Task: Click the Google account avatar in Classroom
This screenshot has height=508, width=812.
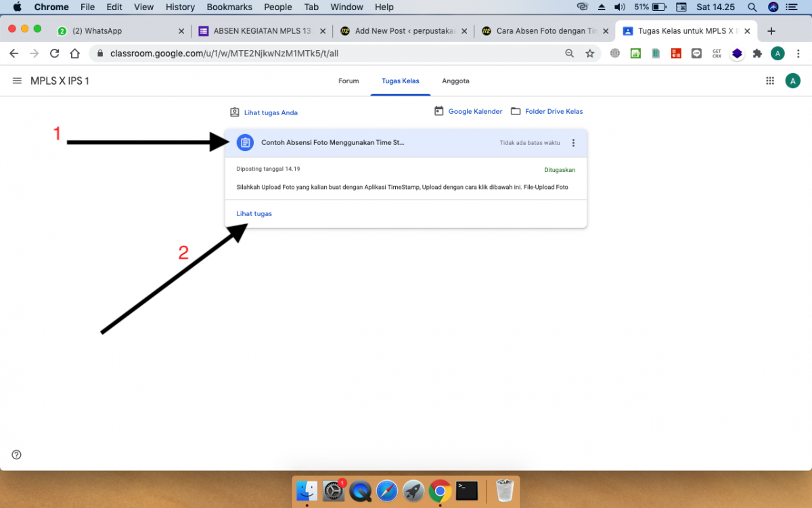Action: point(792,80)
